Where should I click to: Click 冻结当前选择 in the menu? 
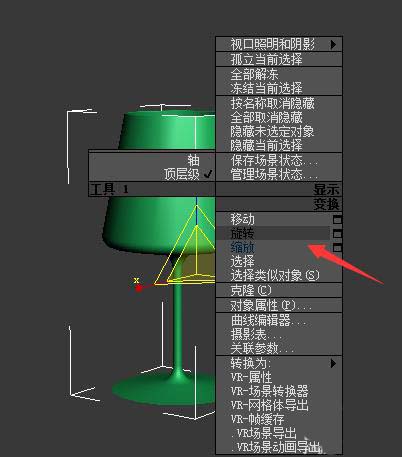tap(279, 88)
